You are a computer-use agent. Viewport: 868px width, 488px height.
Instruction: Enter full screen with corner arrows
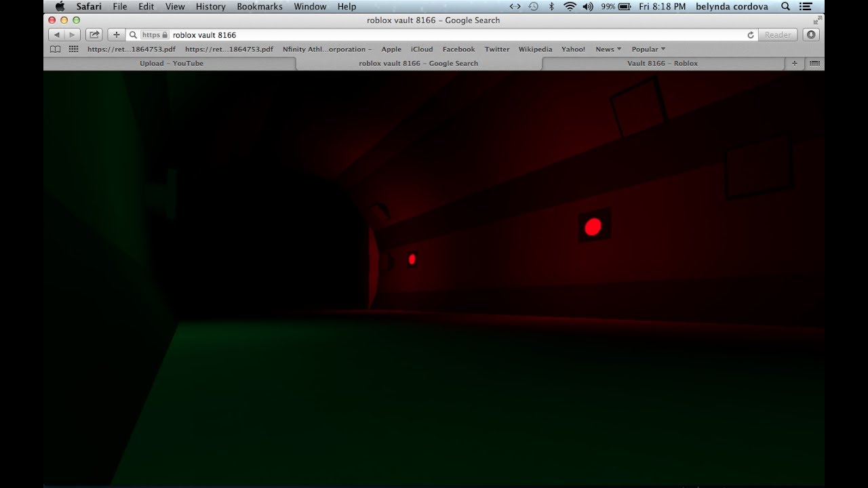(817, 20)
